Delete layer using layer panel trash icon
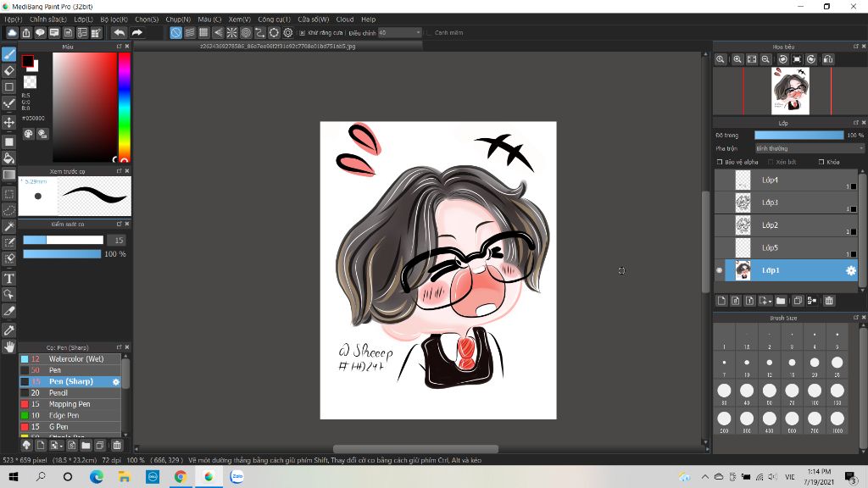Viewport: 868px width, 488px height. (x=829, y=301)
